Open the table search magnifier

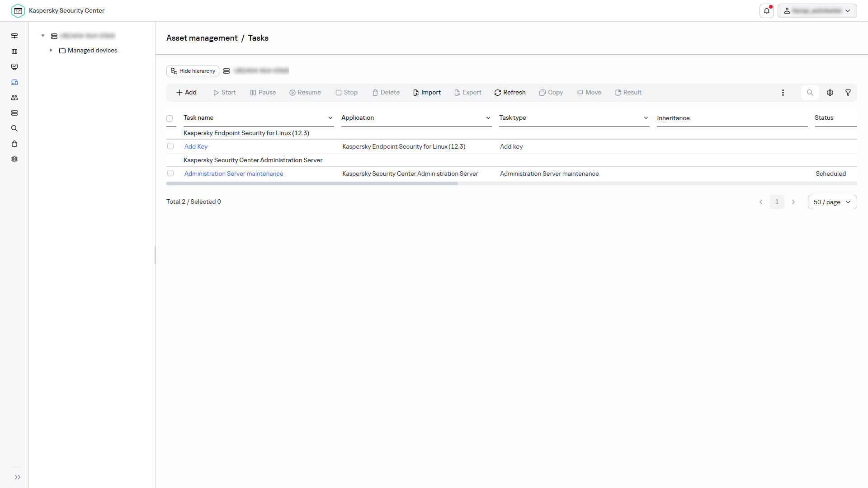[810, 93]
